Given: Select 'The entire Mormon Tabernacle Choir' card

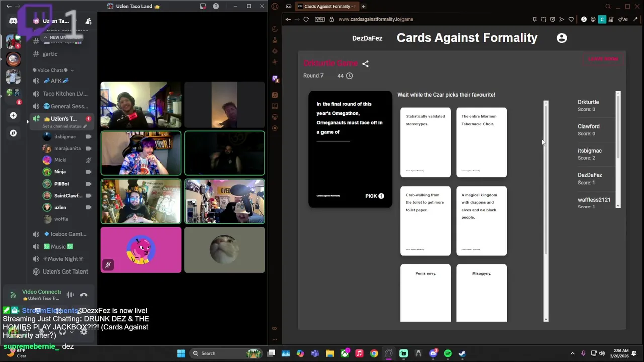Looking at the screenshot, I should point(481,142).
